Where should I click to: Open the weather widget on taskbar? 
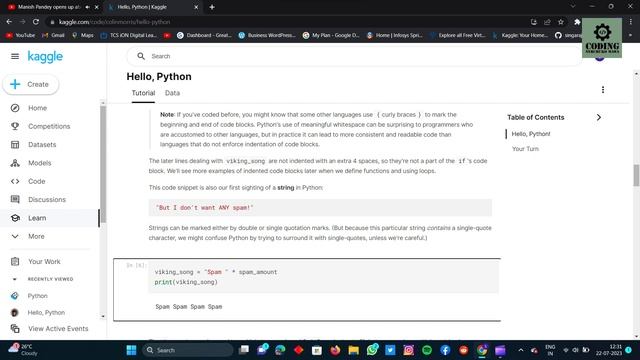click(x=24, y=350)
